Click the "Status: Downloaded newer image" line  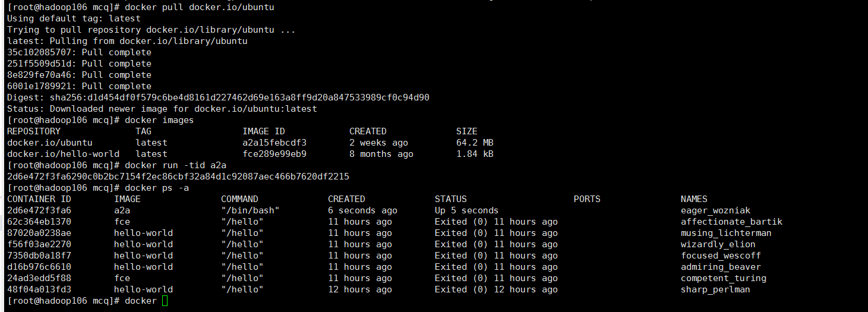coord(162,109)
